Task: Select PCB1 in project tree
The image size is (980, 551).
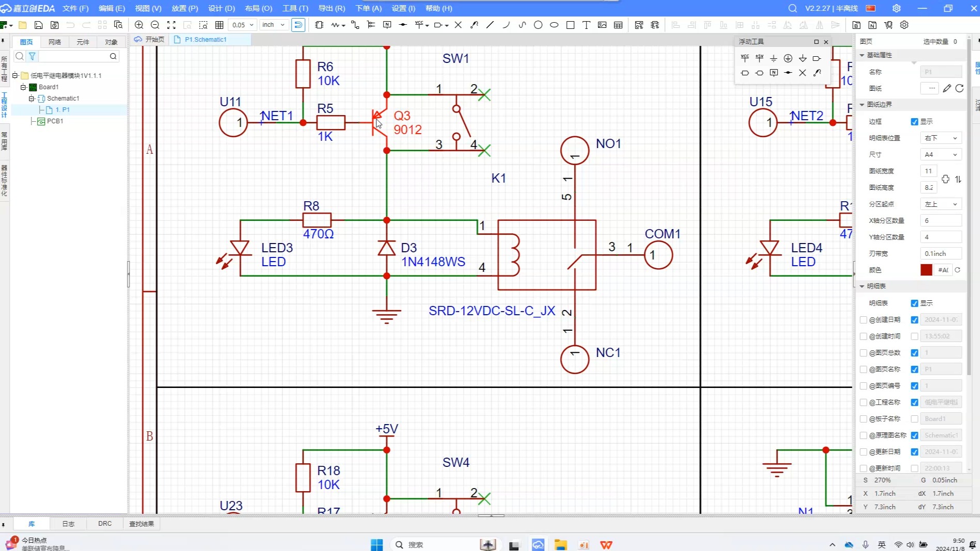Action: pos(55,121)
